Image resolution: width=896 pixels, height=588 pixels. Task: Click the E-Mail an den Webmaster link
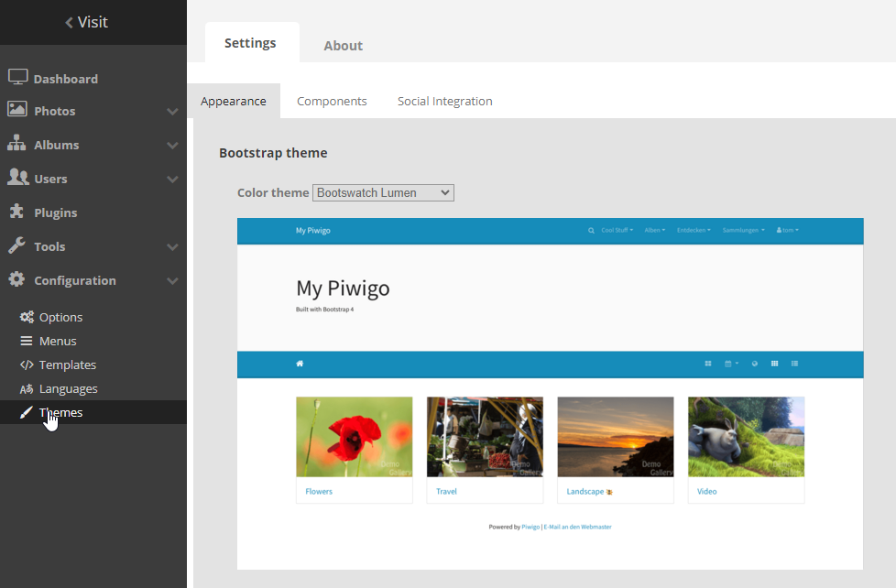coord(578,527)
